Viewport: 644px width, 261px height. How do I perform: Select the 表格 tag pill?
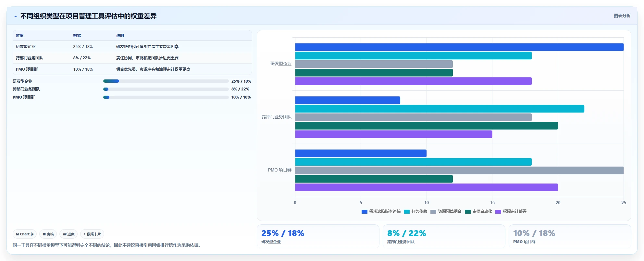[48, 234]
